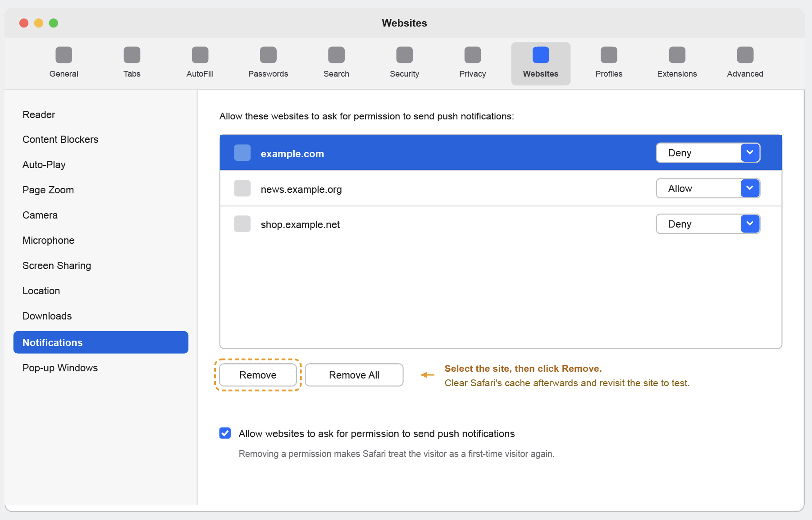Screen dimensions: 812x520
Task: Open the news.example.org Allow dropdown
Action: 708,188
